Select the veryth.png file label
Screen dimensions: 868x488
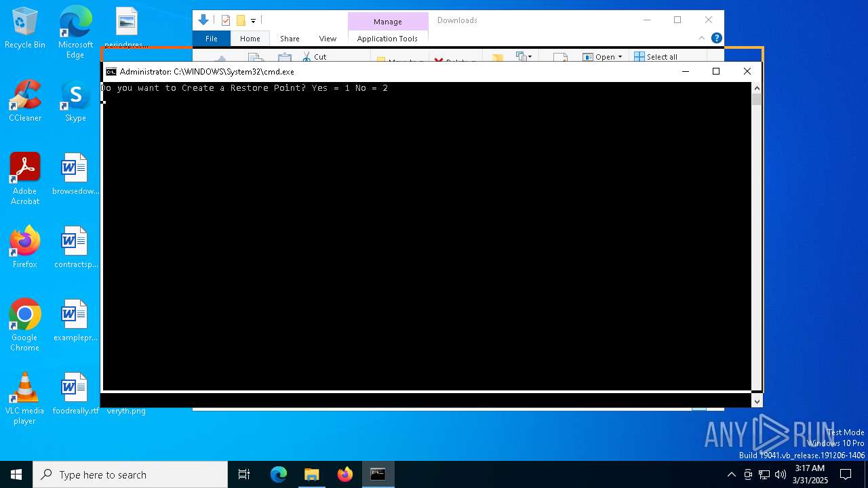coord(126,411)
